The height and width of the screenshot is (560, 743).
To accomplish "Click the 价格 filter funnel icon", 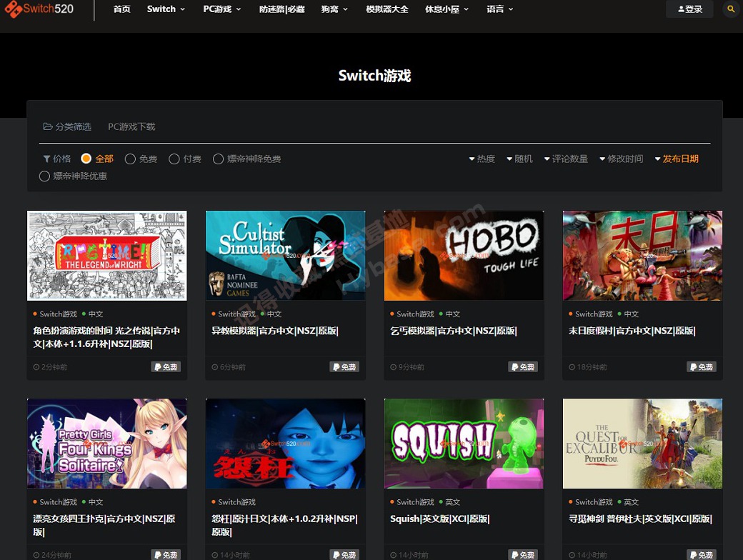I will coord(46,159).
